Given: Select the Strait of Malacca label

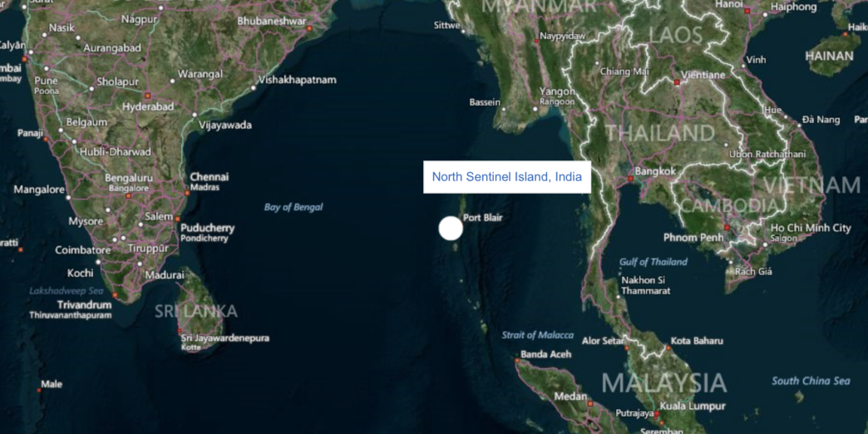Looking at the screenshot, I should tap(538, 335).
